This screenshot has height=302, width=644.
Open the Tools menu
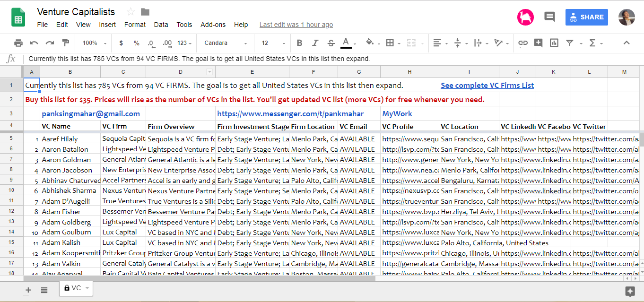pyautogui.click(x=184, y=25)
